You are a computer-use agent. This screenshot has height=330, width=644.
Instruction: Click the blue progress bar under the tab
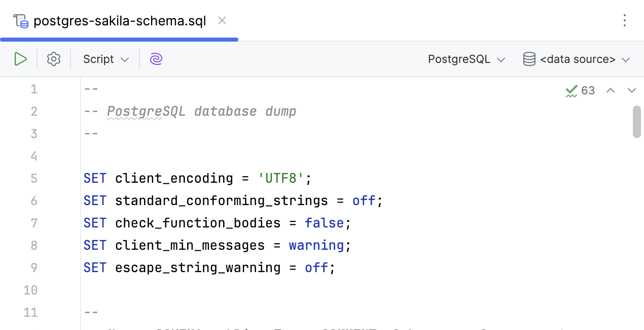tap(119, 39)
